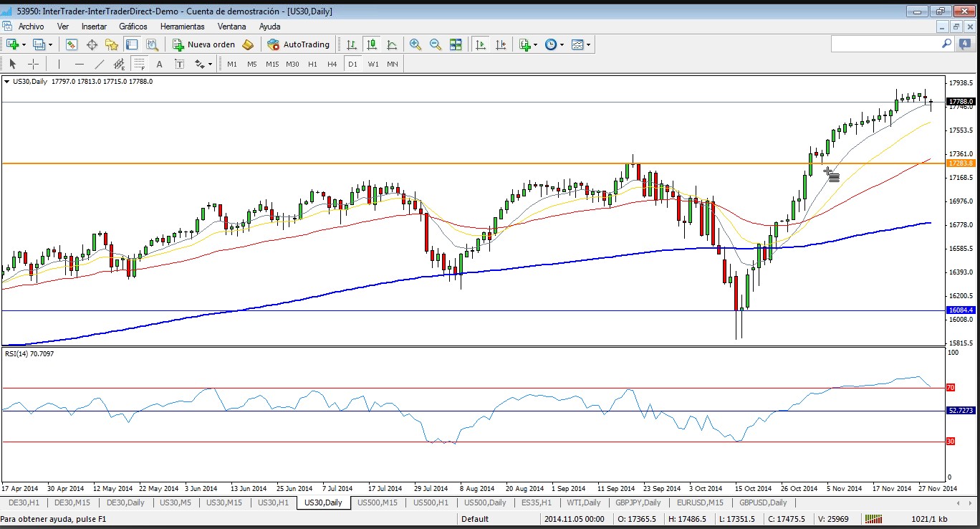
Task: Tile chart windows icon
Action: 456,44
